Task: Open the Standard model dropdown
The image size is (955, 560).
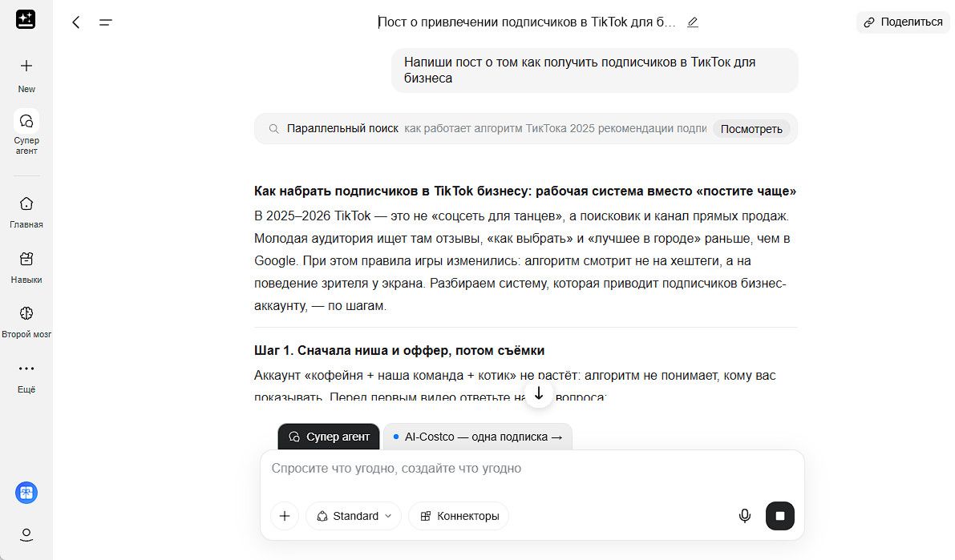Action: pyautogui.click(x=354, y=516)
